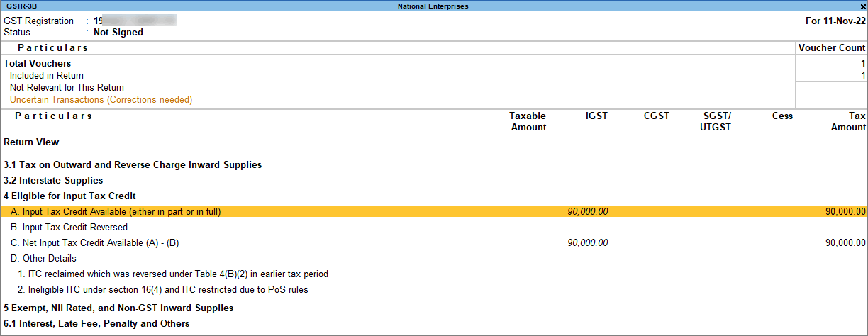Select A. Input Tax Credit Available row
Viewport: 868px width, 336px height.
(434, 211)
